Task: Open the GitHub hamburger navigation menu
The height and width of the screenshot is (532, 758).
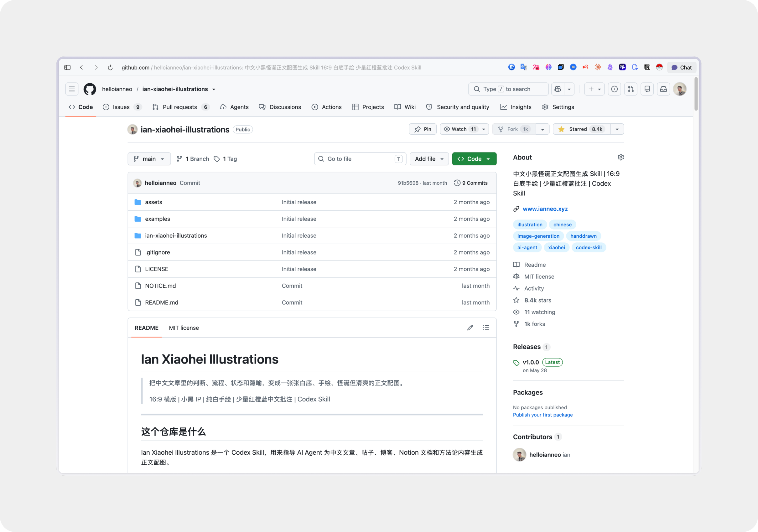Action: pyautogui.click(x=72, y=89)
